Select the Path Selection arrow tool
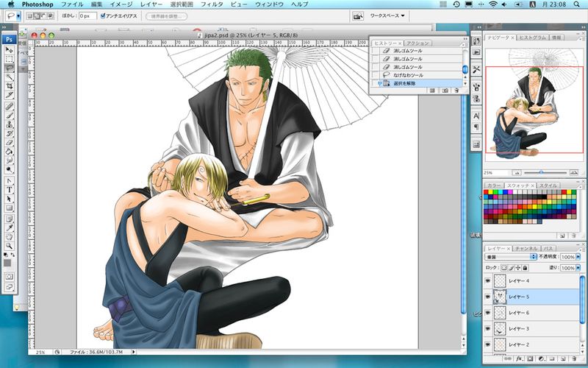The height and width of the screenshot is (368, 588). tap(10, 199)
